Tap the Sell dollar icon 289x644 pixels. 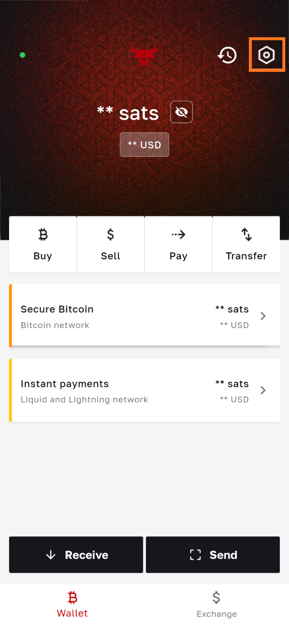coord(111,235)
